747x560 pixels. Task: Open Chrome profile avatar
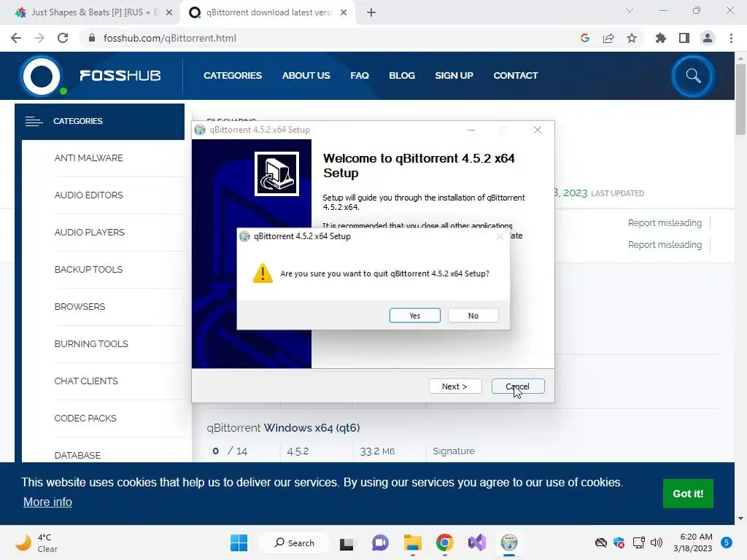(x=708, y=38)
